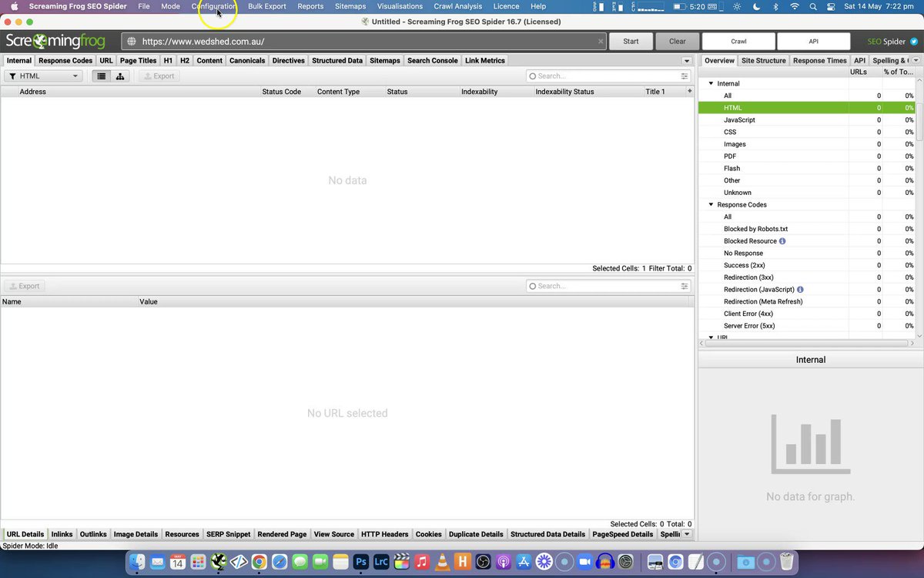Switch to tree view icon
The width and height of the screenshot is (924, 578).
click(120, 76)
